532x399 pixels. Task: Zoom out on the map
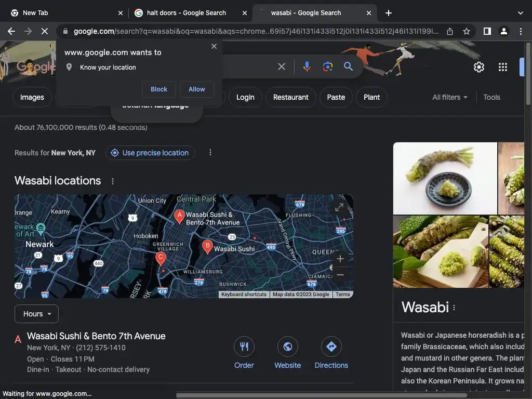pos(340,275)
